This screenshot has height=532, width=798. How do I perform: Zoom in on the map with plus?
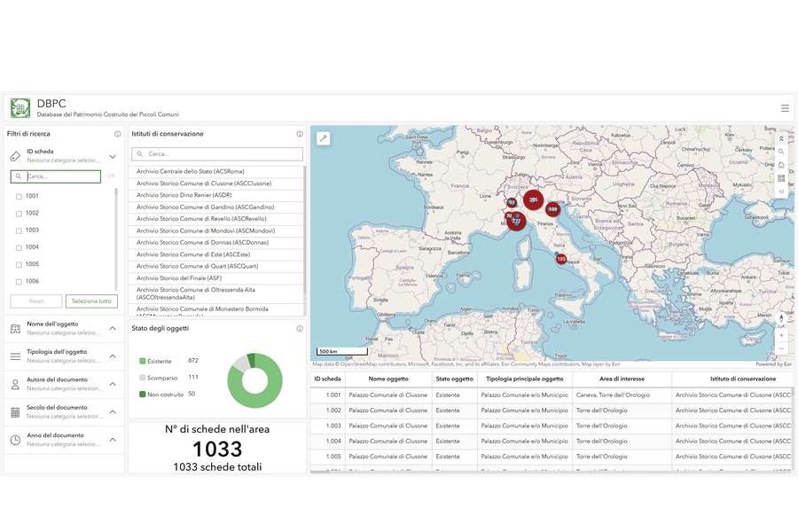[x=782, y=335]
